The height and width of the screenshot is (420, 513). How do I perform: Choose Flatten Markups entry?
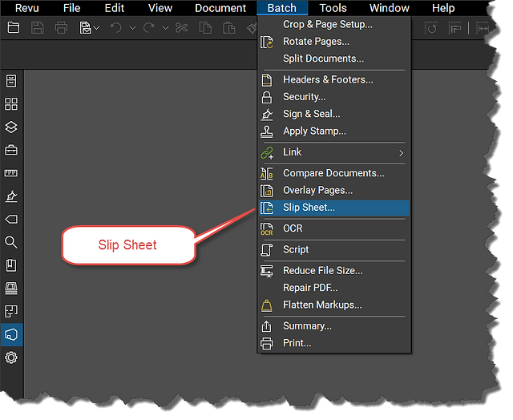[333, 305]
